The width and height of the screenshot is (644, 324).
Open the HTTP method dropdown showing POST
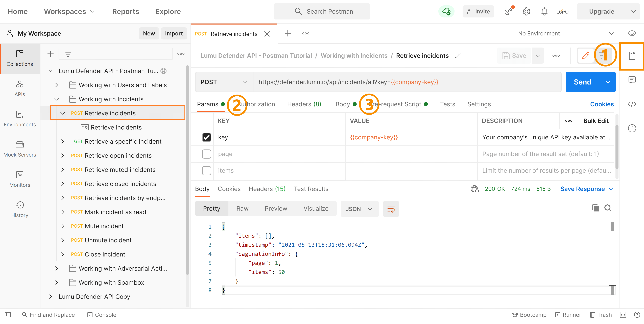(x=224, y=82)
